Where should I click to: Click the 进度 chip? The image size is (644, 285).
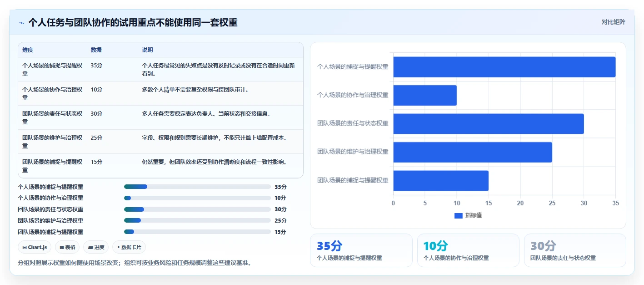point(96,247)
